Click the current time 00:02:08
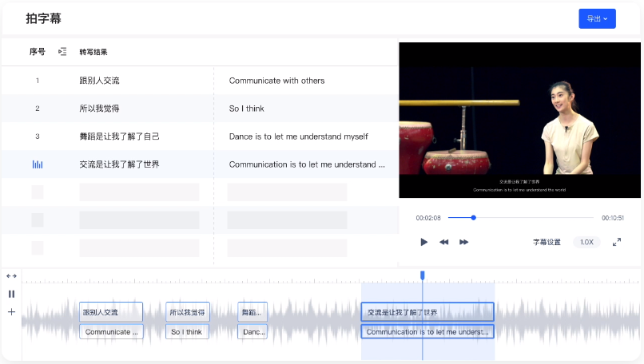644x364 pixels. coord(428,218)
